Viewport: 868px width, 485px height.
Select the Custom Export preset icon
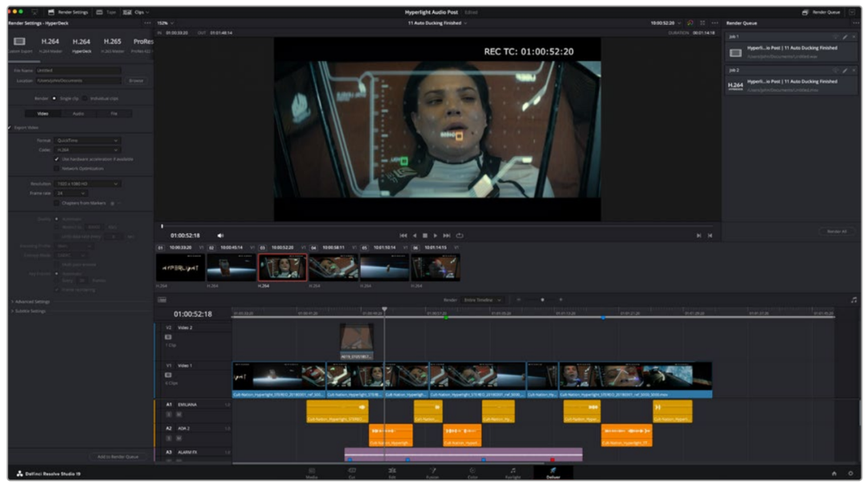tap(19, 42)
